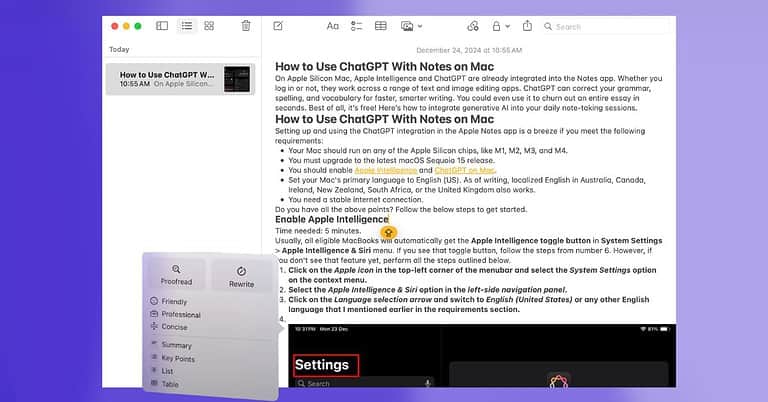Close the Notes window with red button
Screen dimensions: 768x402
115,26
